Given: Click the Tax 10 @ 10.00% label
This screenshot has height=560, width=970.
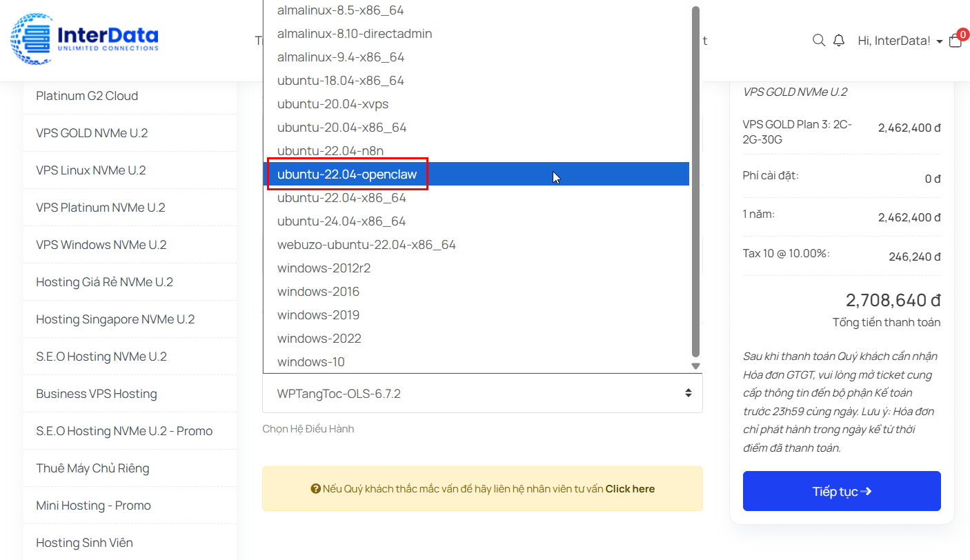Looking at the screenshot, I should click(786, 253).
